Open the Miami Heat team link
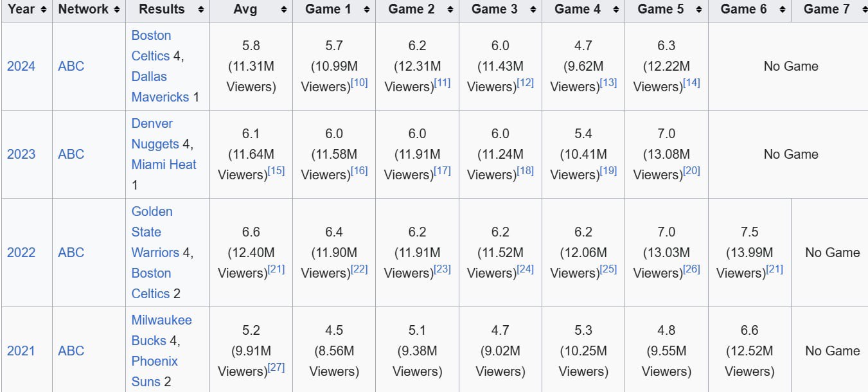 tap(164, 165)
